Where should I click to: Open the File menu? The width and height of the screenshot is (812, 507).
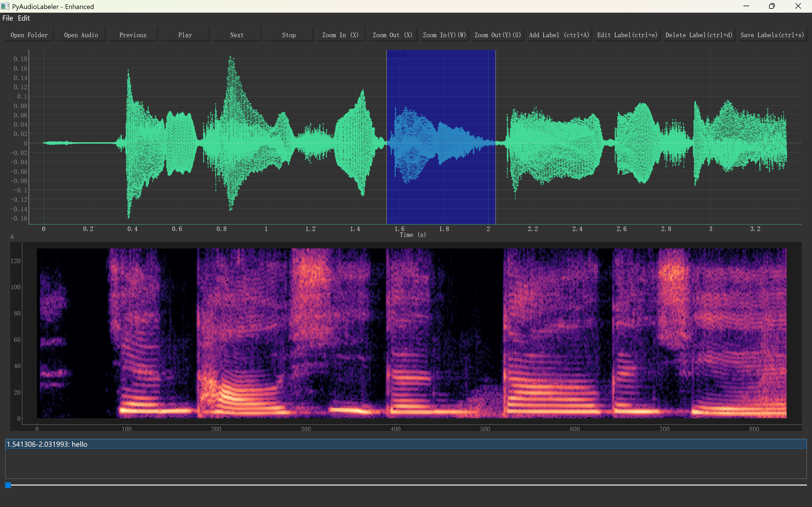pyautogui.click(x=7, y=18)
